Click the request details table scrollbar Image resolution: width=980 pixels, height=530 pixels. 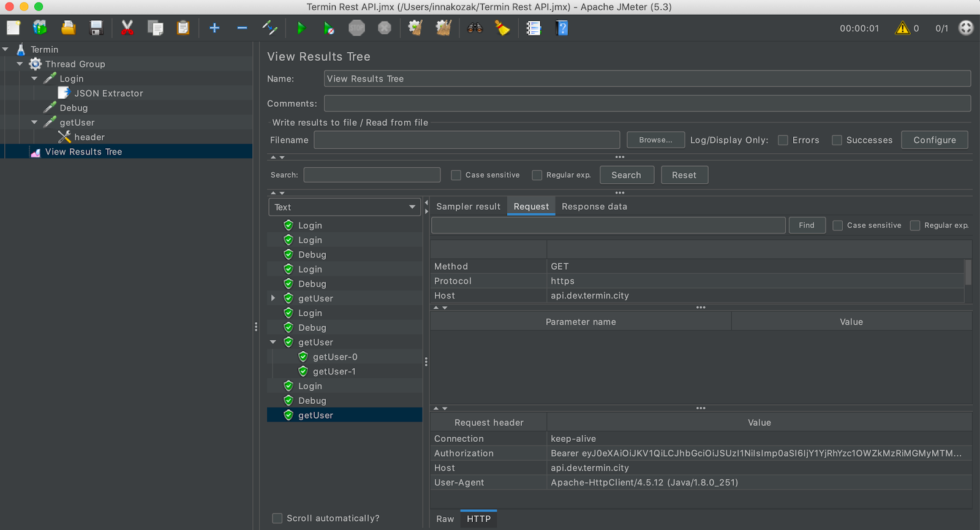point(968,272)
